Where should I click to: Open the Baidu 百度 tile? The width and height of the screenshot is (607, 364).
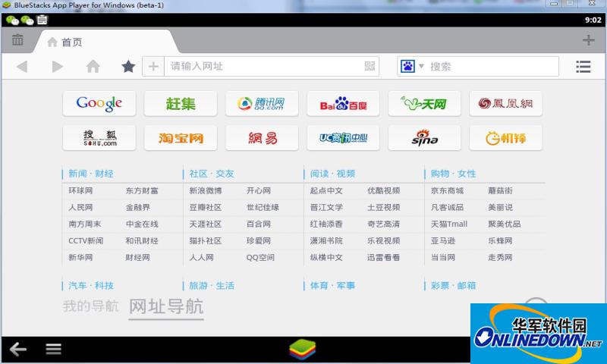tap(343, 103)
